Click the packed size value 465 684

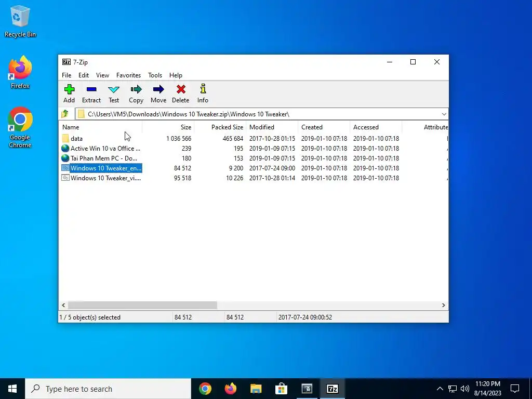pyautogui.click(x=233, y=138)
